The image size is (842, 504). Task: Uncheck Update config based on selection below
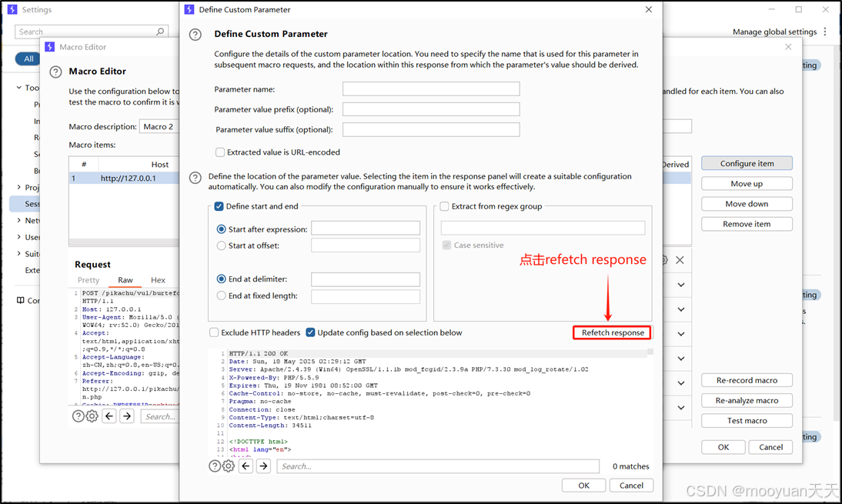tap(310, 332)
